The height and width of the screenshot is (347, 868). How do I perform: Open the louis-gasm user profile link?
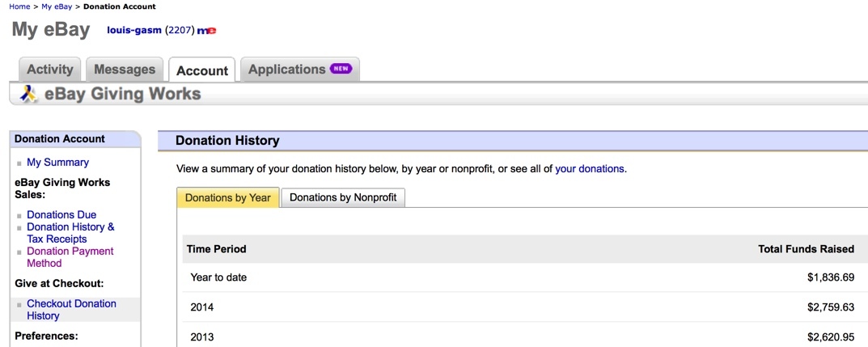(134, 31)
